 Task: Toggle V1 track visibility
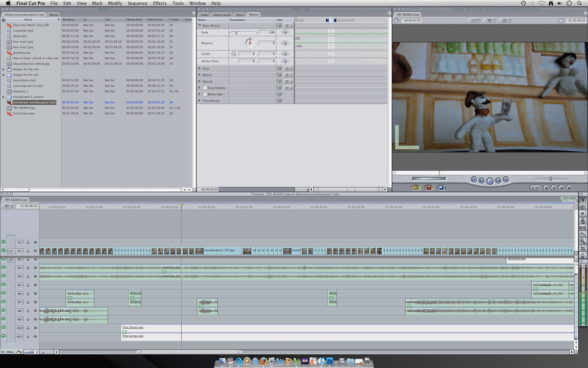(x=4, y=251)
